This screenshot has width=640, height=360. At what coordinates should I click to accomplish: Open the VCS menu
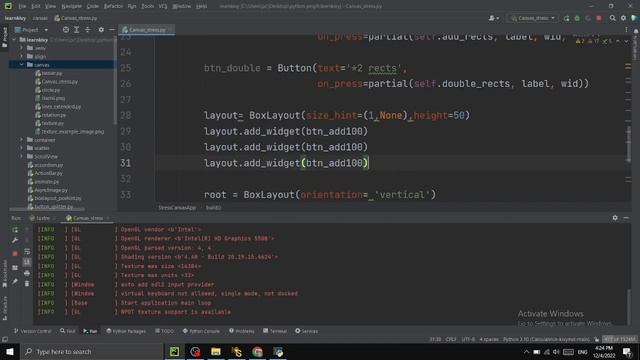[163, 6]
